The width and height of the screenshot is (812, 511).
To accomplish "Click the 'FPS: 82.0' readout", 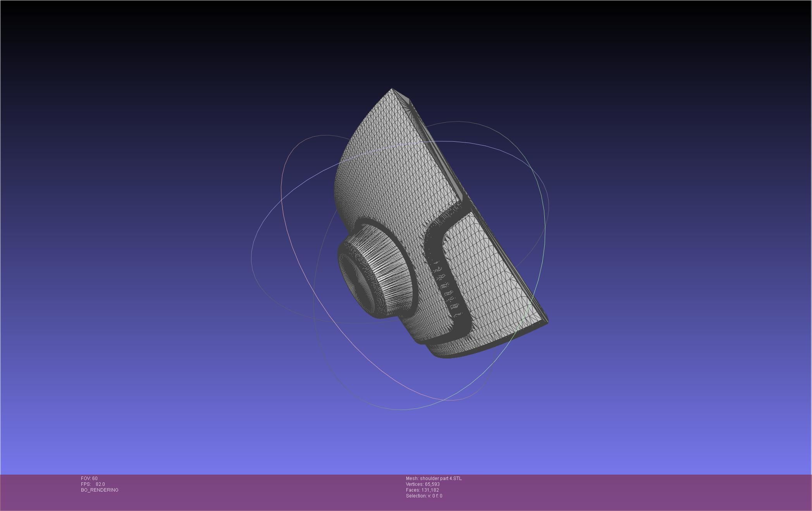I will (x=93, y=484).
